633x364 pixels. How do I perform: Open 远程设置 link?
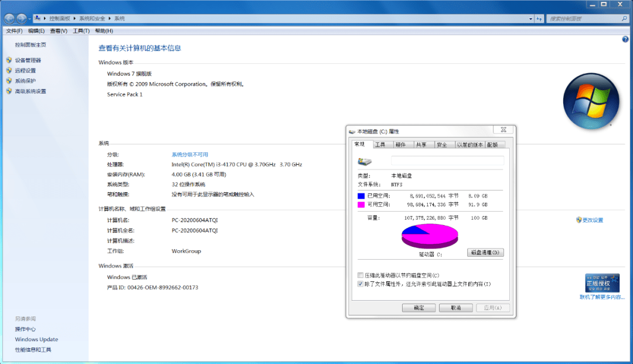(x=25, y=70)
